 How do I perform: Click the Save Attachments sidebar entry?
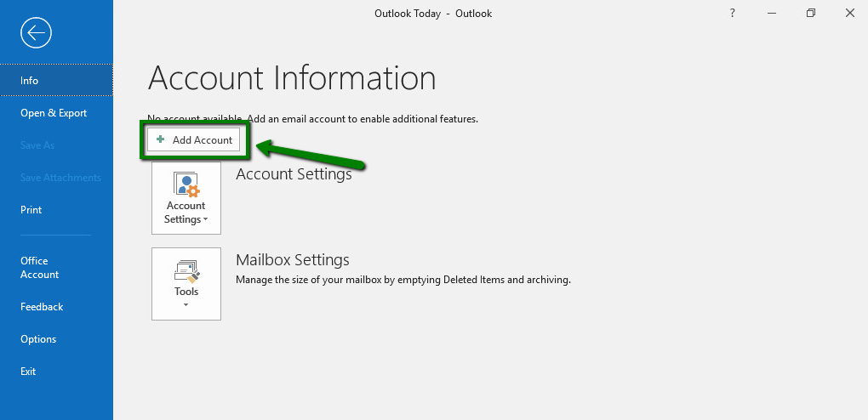[60, 178]
